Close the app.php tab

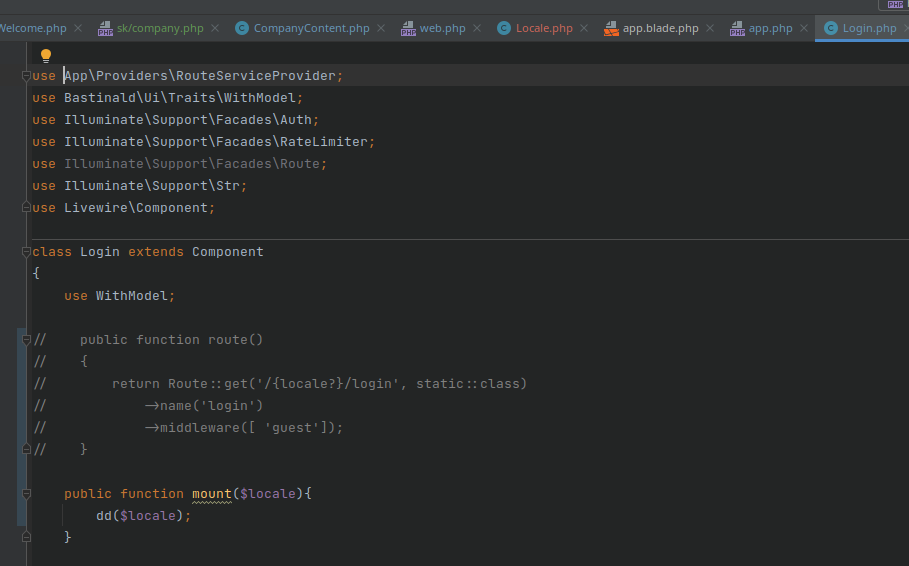[x=803, y=28]
